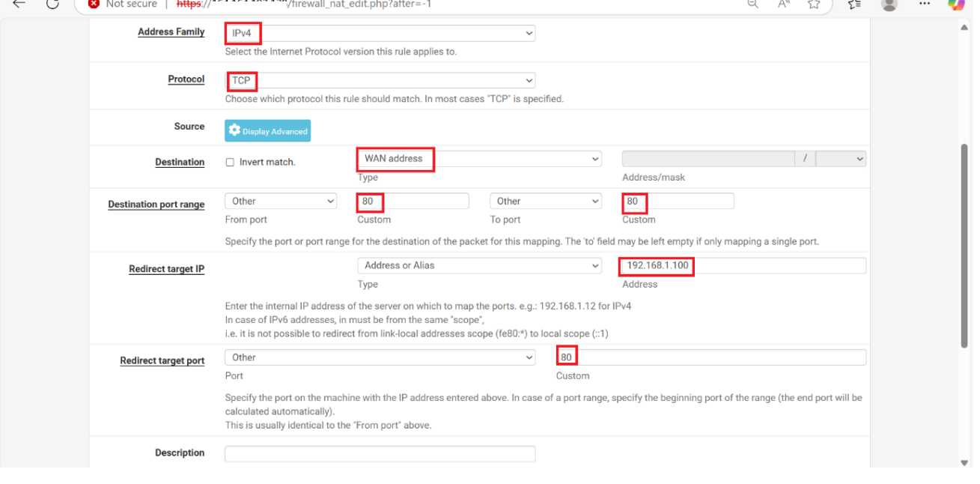Click the empty Description text field
980x484 pixels.
tap(380, 453)
